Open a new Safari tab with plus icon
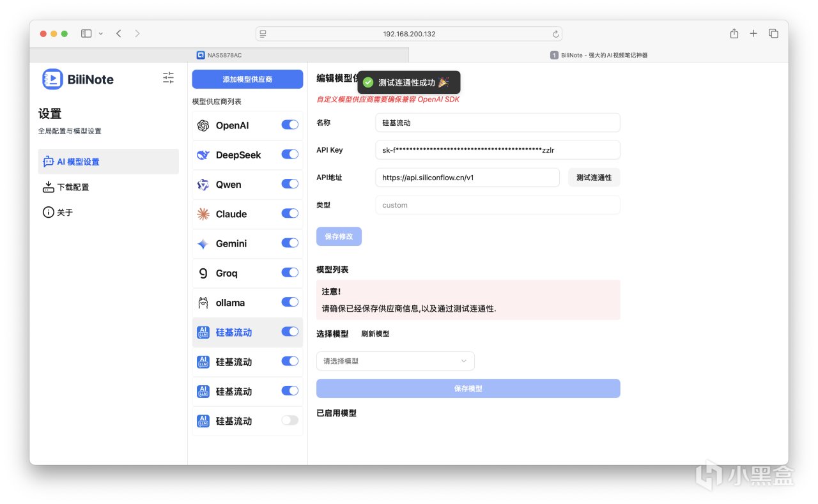This screenshot has width=818, height=504. tap(753, 34)
